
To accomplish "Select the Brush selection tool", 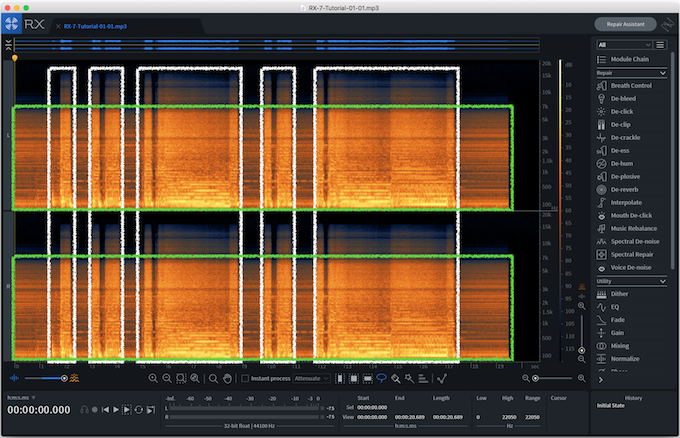I will [x=396, y=379].
